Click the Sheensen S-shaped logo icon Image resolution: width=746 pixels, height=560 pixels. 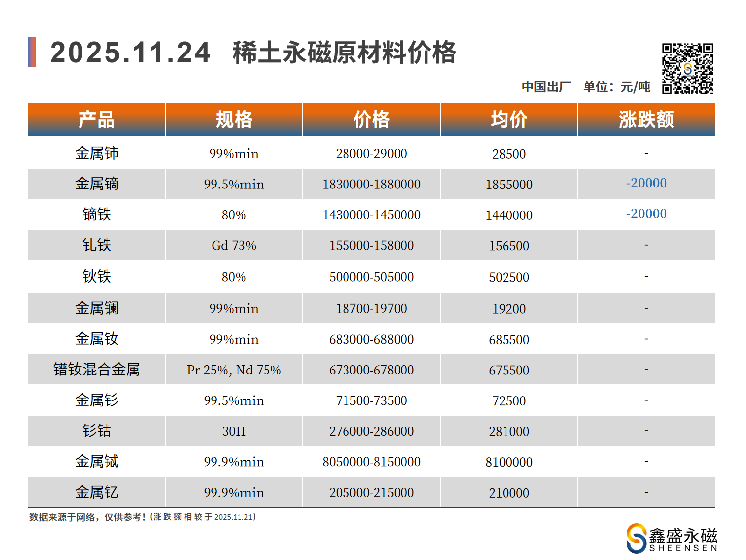tap(636, 538)
